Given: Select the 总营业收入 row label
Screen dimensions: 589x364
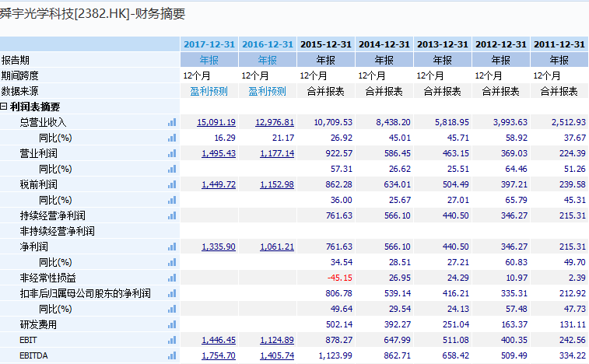Looking at the screenshot, I should (x=44, y=122).
